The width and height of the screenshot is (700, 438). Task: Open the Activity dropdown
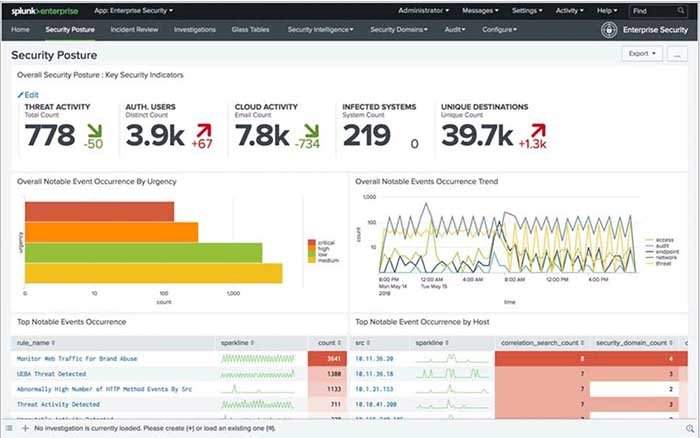[570, 10]
